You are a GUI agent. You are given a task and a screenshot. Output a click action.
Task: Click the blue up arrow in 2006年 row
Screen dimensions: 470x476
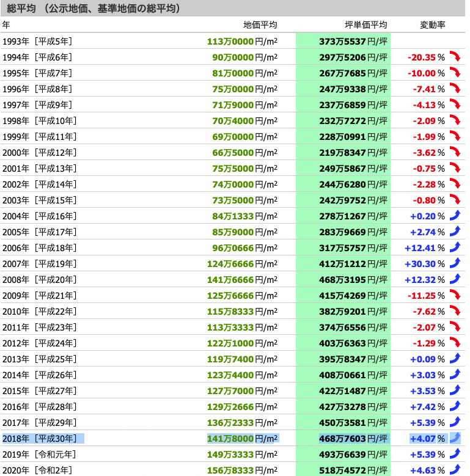[x=455, y=247]
